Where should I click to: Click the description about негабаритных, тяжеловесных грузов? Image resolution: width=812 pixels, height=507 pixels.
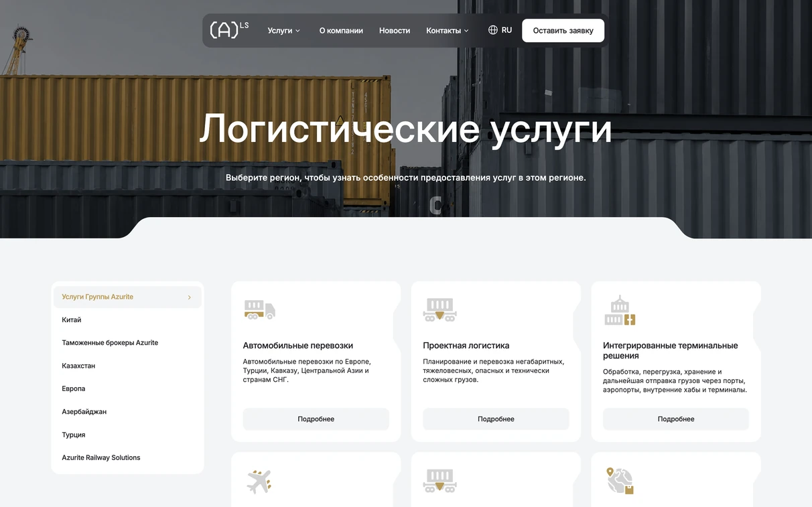point(494,370)
